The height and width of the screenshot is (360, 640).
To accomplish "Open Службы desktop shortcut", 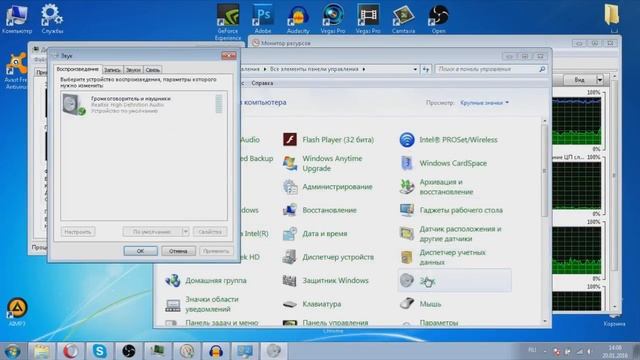I will pos(52,18).
